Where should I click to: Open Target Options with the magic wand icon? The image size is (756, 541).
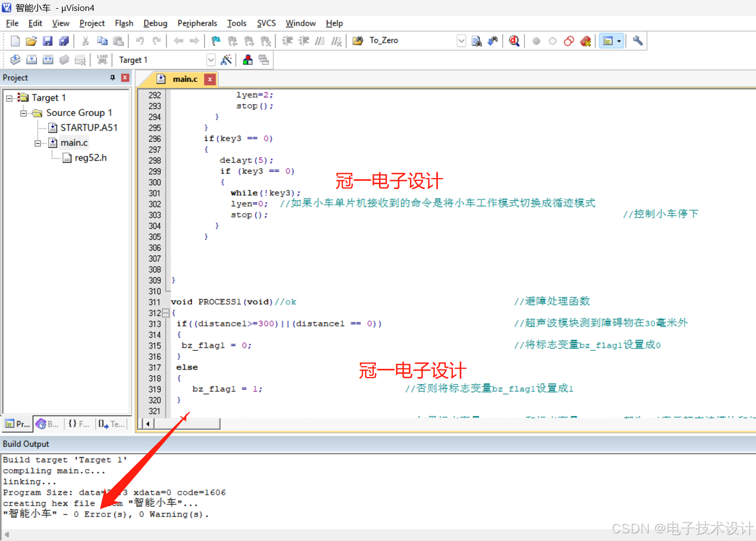point(226,60)
